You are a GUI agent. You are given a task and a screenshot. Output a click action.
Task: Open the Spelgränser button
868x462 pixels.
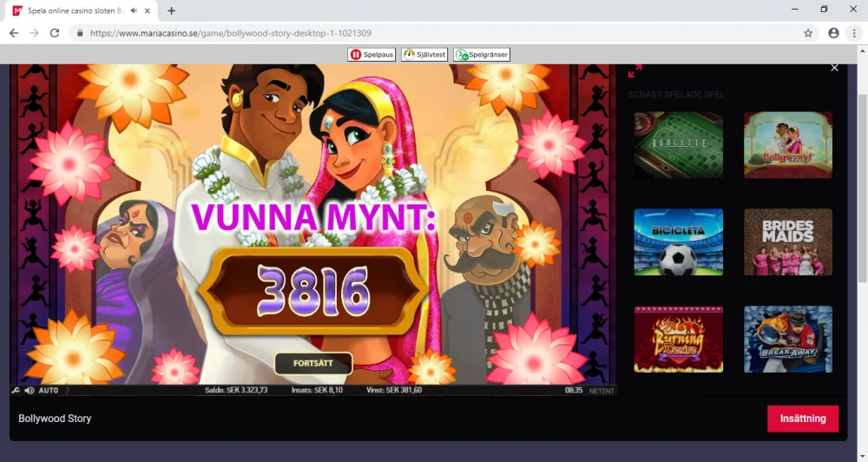[x=482, y=55]
